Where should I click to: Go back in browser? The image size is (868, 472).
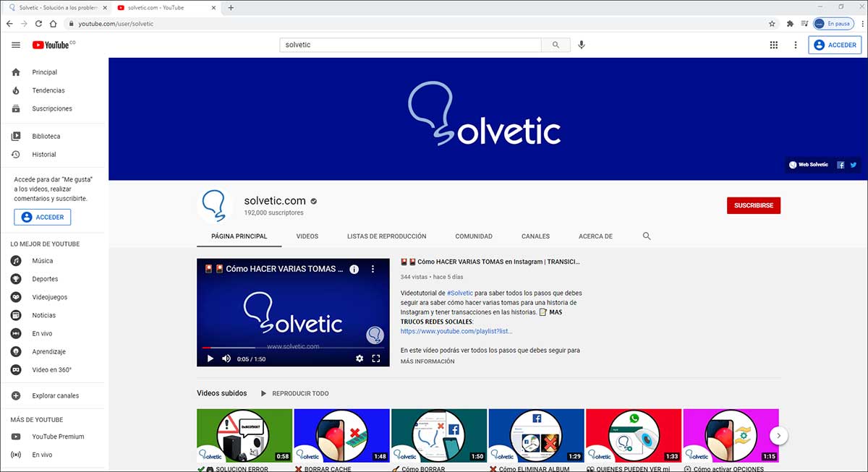[10, 24]
